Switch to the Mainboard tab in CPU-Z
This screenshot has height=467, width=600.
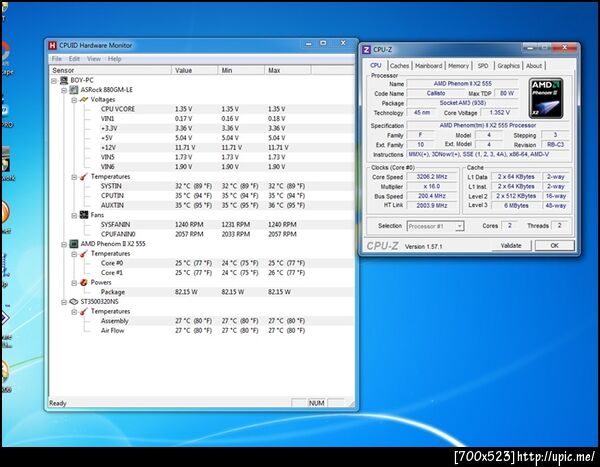click(x=429, y=66)
